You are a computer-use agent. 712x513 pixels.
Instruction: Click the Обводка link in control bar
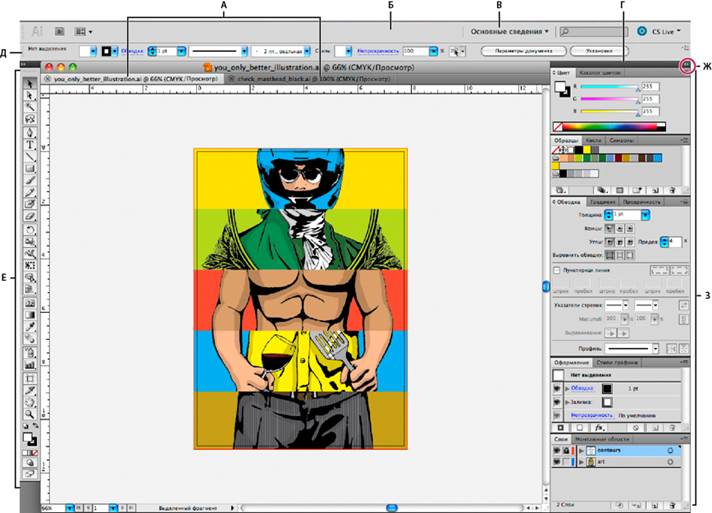pyautogui.click(x=133, y=51)
